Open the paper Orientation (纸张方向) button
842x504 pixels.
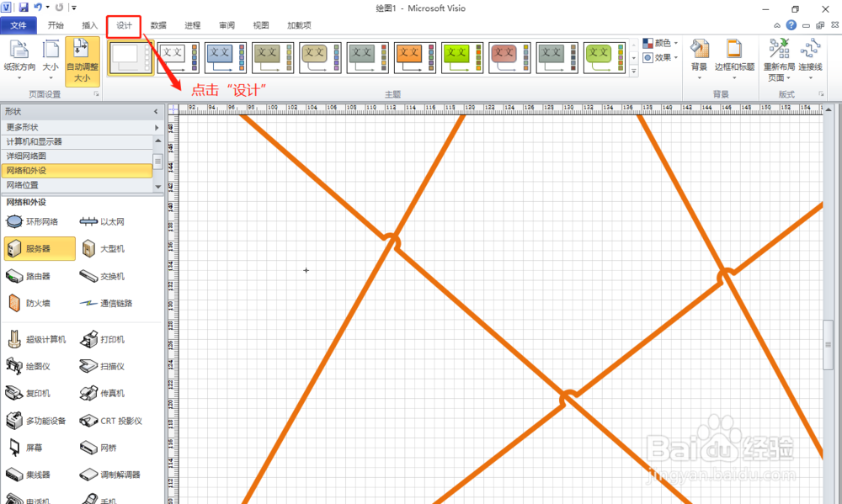click(x=19, y=60)
